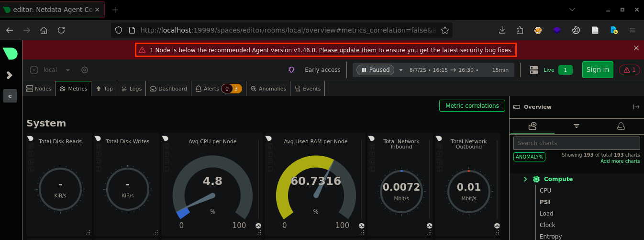Click the Live nodes count badge
Viewport: 644px width, 240px height.
pyautogui.click(x=565, y=70)
